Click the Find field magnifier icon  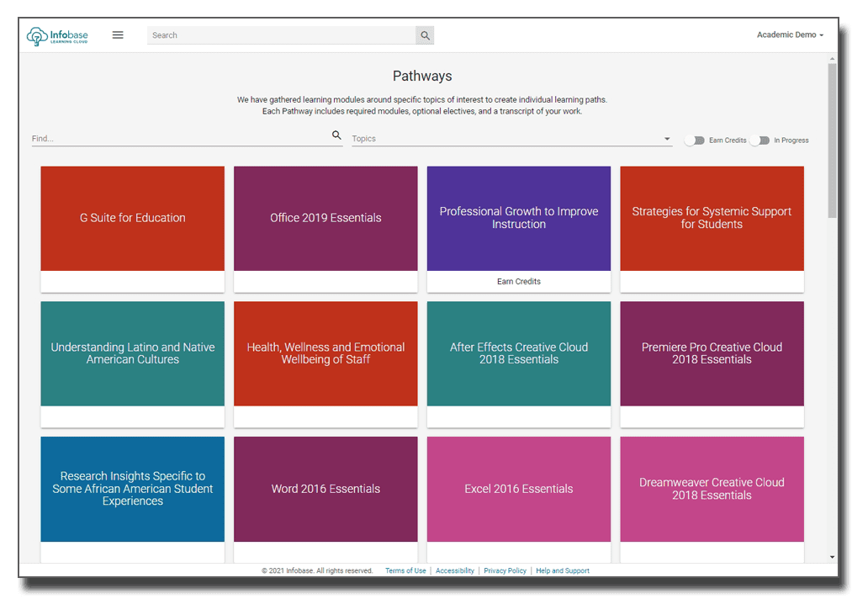pyautogui.click(x=336, y=135)
